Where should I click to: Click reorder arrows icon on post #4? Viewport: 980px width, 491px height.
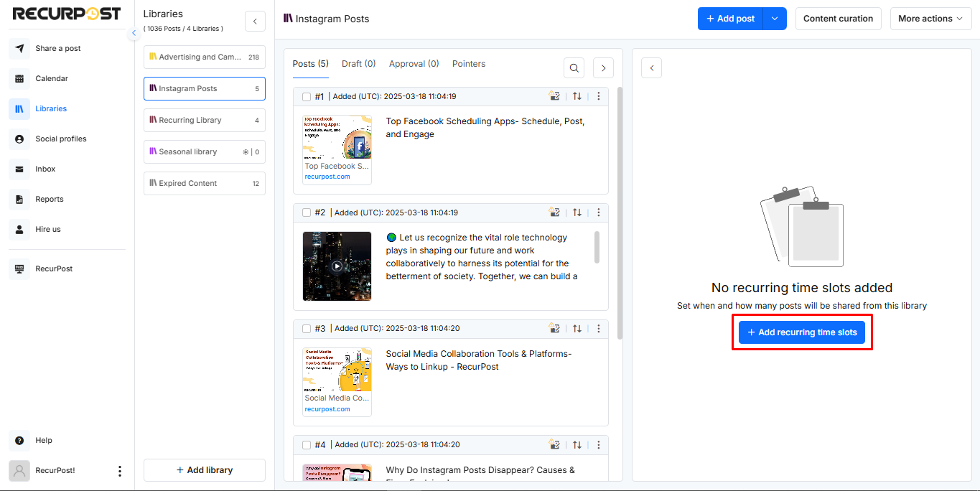click(x=577, y=445)
